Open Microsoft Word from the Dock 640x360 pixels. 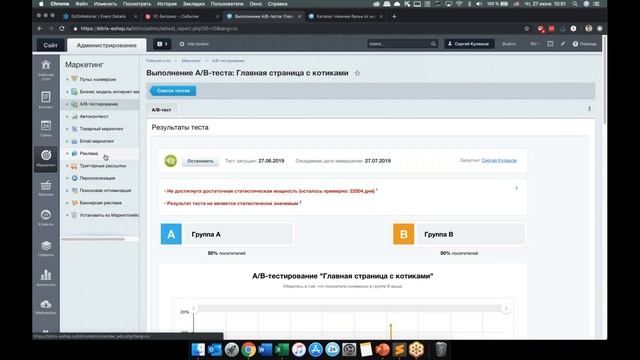pos(265,350)
